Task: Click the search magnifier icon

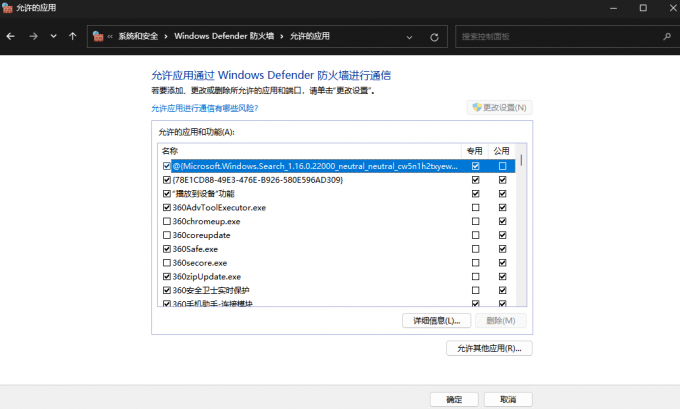Action: click(x=667, y=37)
